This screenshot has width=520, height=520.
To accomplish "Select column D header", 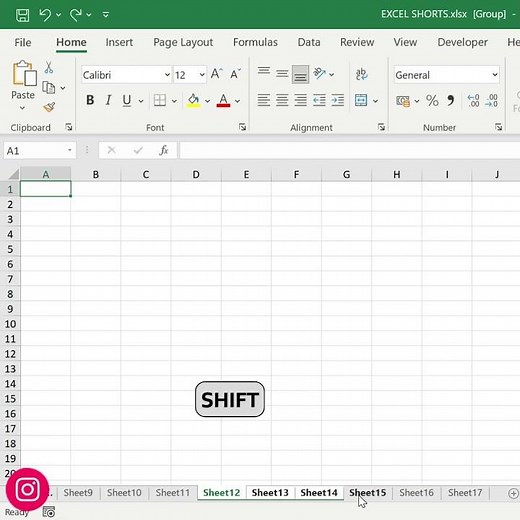I will [x=196, y=174].
